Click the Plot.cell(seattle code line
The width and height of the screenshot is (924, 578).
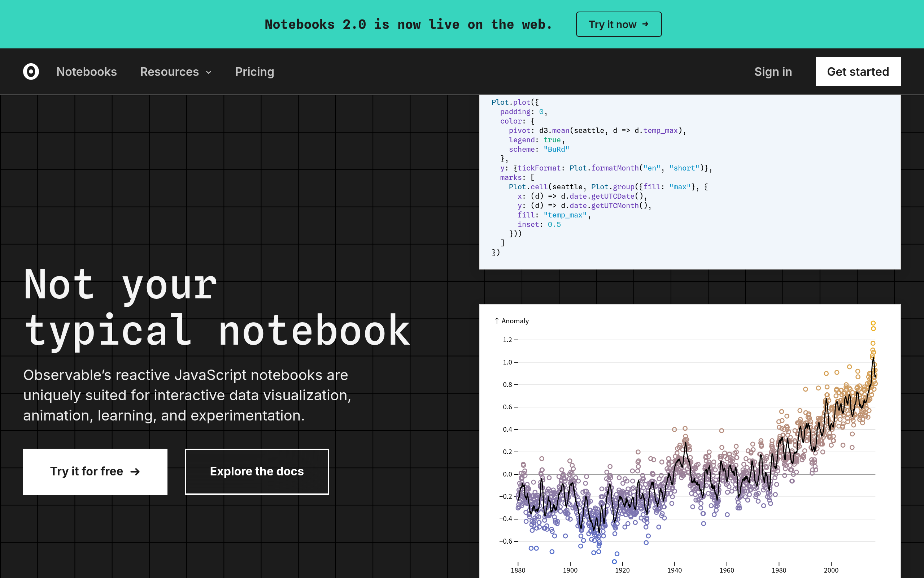coord(608,187)
